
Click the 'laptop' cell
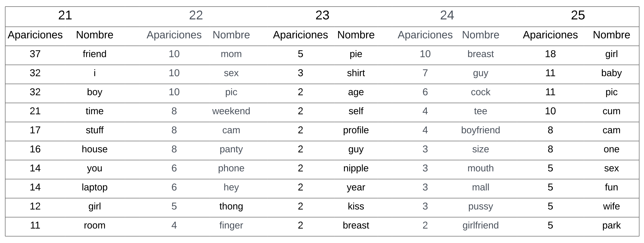coord(95,187)
